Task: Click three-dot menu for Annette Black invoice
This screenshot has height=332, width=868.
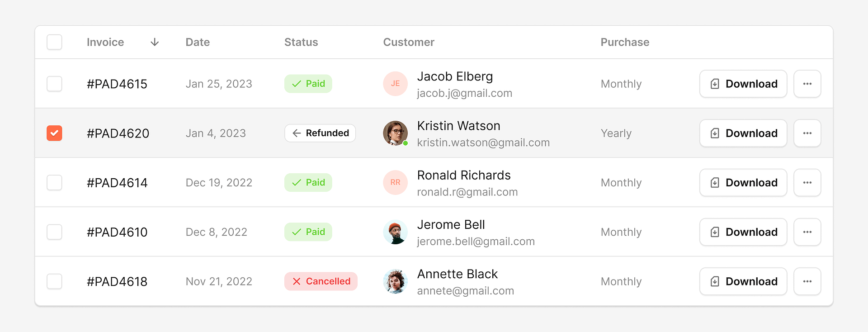Action: [x=807, y=281]
